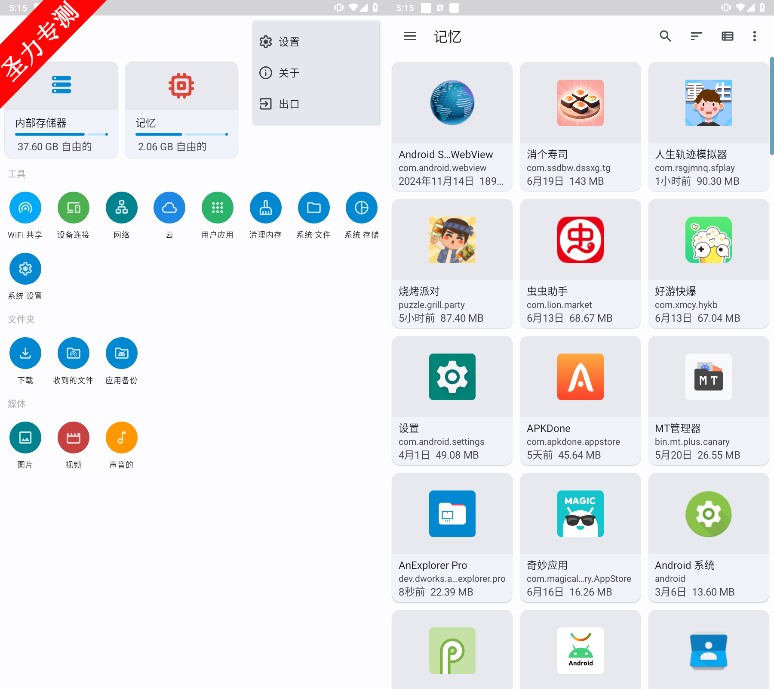Switch the list view mode icon
This screenshot has width=774, height=689.
(727, 36)
